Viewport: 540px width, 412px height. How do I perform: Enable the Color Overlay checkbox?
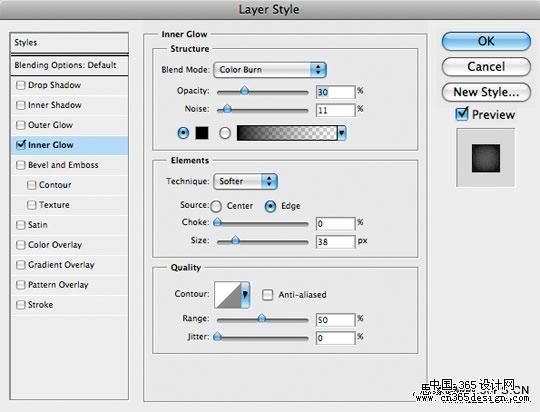pyautogui.click(x=21, y=245)
